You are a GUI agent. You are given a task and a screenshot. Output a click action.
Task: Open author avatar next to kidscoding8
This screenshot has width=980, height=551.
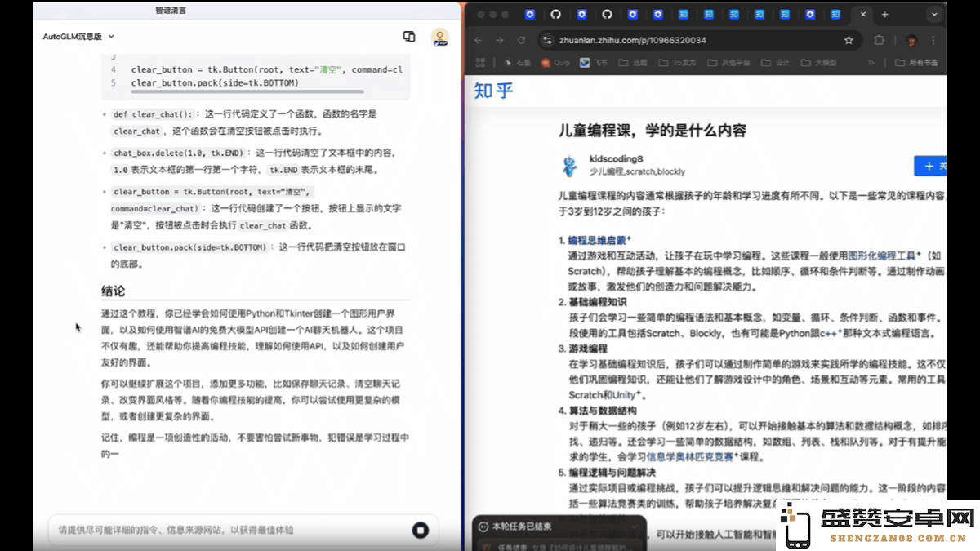point(570,166)
